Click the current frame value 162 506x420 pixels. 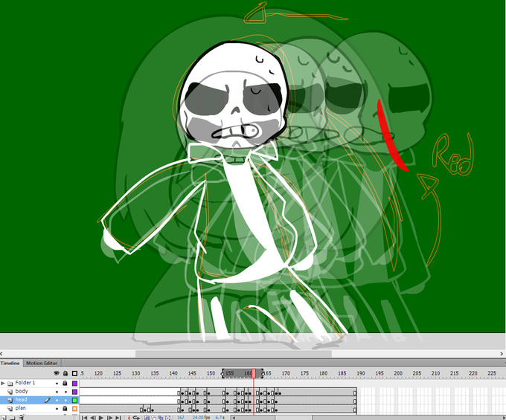point(181,418)
